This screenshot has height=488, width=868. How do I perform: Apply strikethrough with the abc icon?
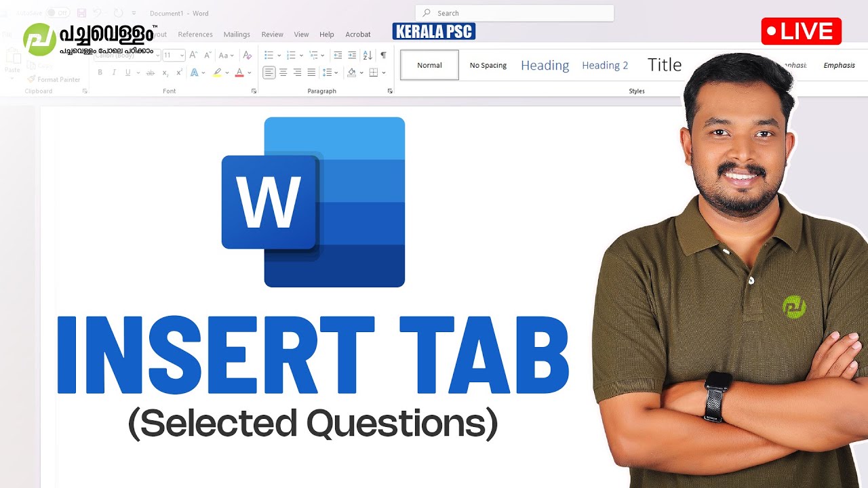pyautogui.click(x=151, y=73)
